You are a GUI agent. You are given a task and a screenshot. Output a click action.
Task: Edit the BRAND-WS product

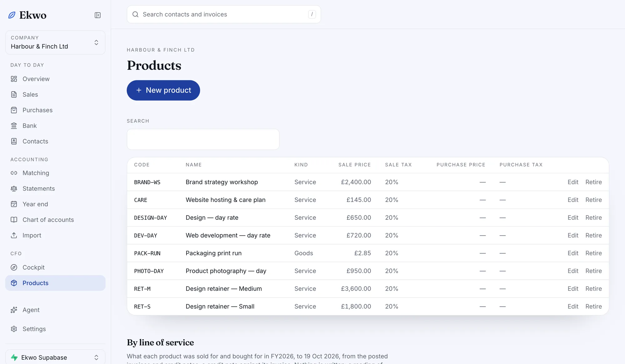(573, 182)
